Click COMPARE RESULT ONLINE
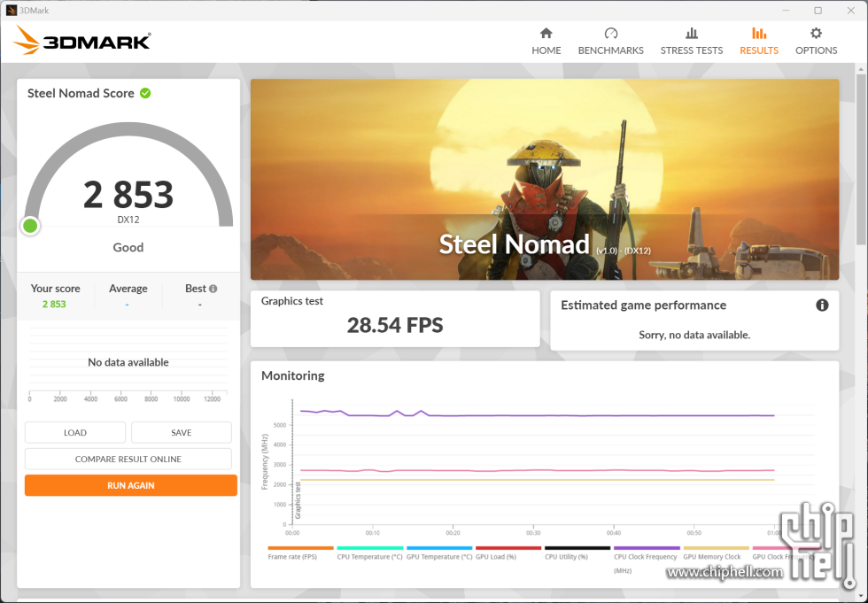Screen dimensions: 868x603 (128, 460)
